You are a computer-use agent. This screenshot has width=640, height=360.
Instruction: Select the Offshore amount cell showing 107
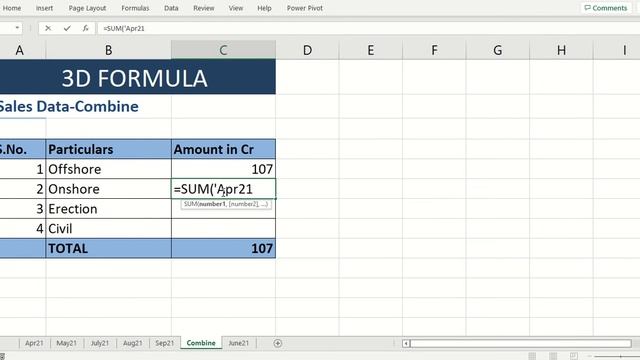click(223, 169)
